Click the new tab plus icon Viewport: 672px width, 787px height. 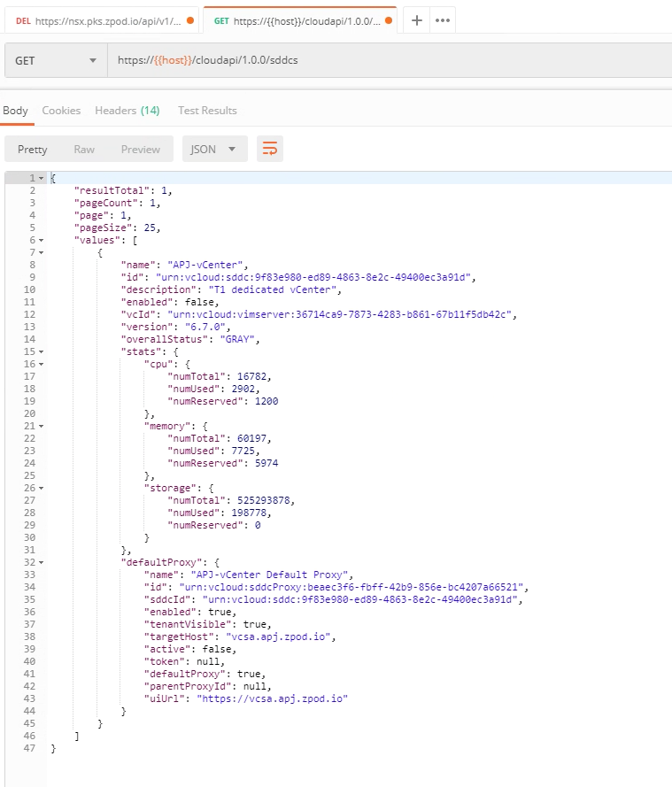(x=416, y=20)
